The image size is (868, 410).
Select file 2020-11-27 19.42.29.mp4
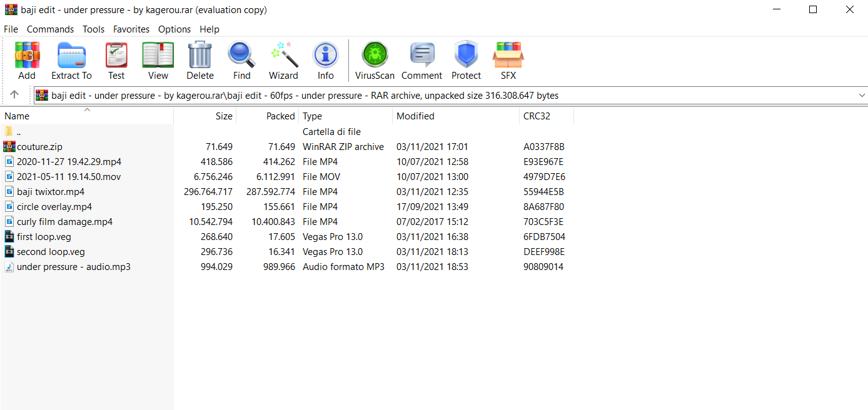69,162
